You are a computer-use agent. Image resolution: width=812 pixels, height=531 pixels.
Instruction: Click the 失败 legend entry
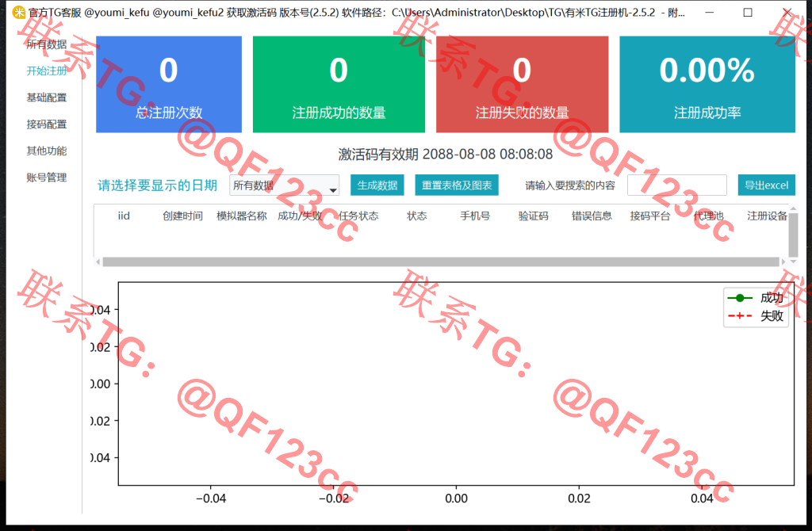(x=756, y=315)
